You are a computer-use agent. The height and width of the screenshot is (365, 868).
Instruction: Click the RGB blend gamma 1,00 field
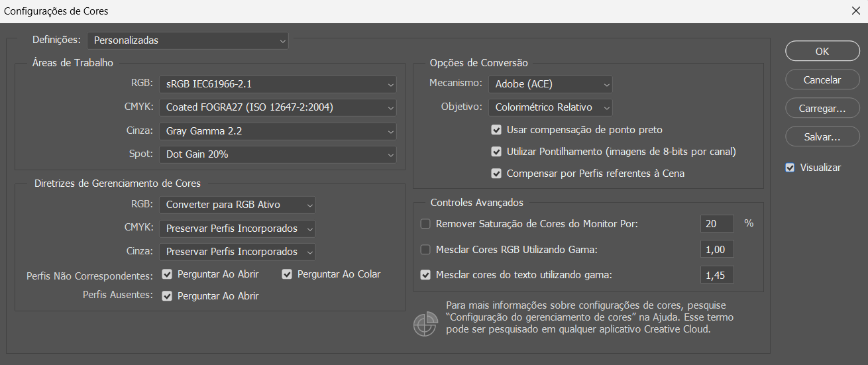(x=717, y=249)
